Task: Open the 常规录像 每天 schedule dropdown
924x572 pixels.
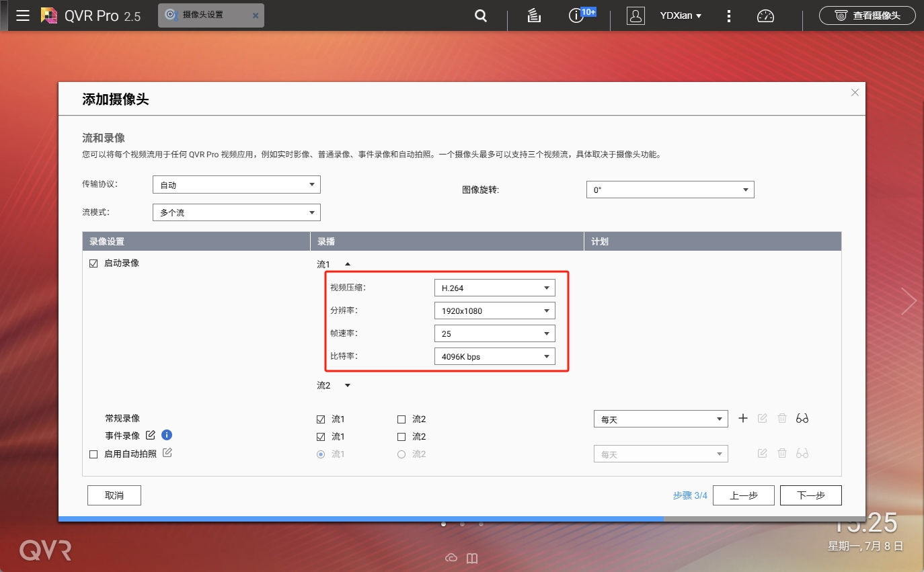Action: pyautogui.click(x=660, y=419)
